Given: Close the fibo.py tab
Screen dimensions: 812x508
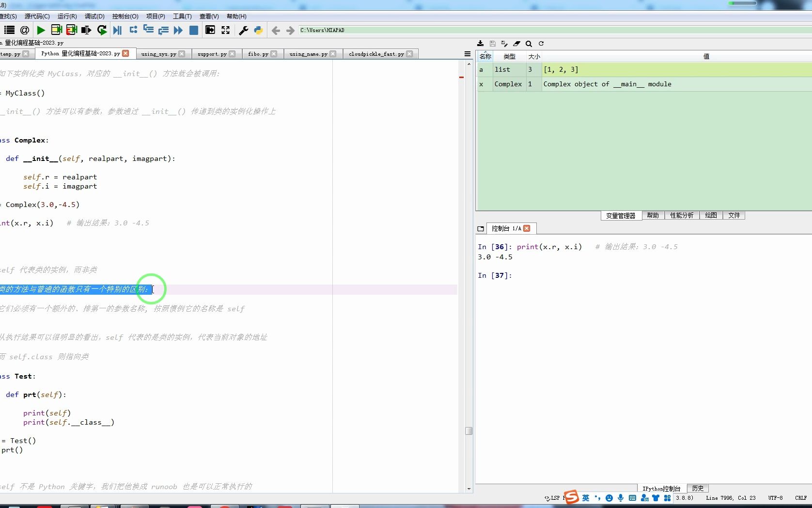Looking at the screenshot, I should [x=274, y=54].
